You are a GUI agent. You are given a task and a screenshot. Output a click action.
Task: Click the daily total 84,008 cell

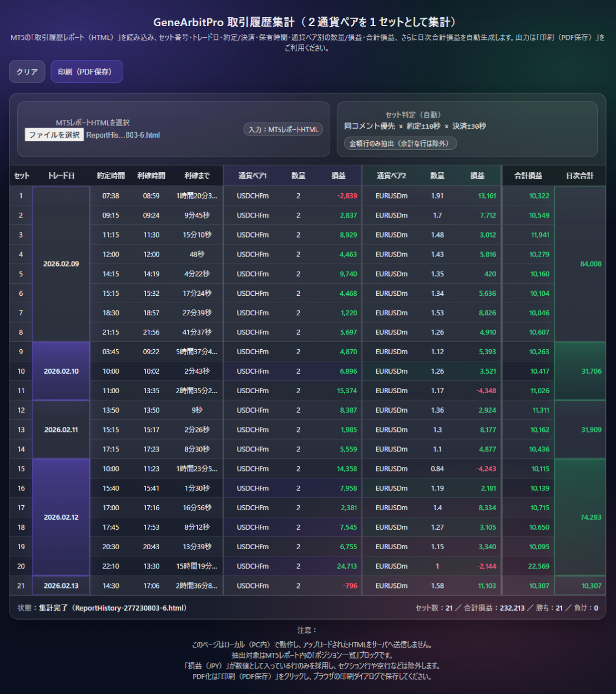tap(590, 264)
